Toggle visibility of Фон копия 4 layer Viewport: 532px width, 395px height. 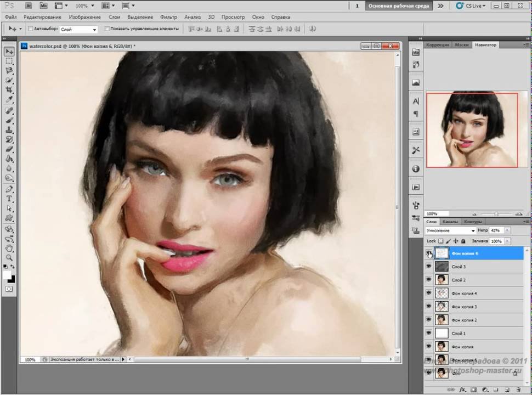[x=429, y=294]
